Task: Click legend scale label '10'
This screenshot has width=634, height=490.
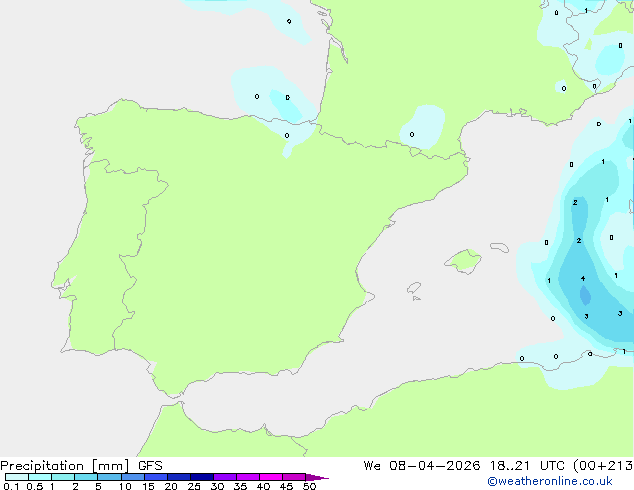Action: pyautogui.click(x=125, y=486)
